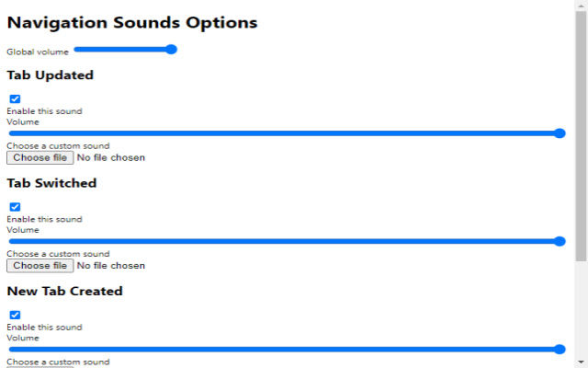Choose a custom file for Tab Updated
588x368 pixels.
(40, 158)
